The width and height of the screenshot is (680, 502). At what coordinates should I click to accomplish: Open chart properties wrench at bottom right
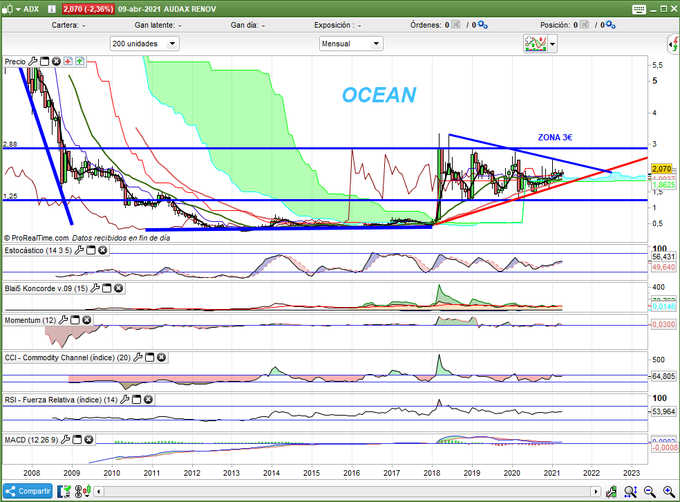click(x=611, y=491)
